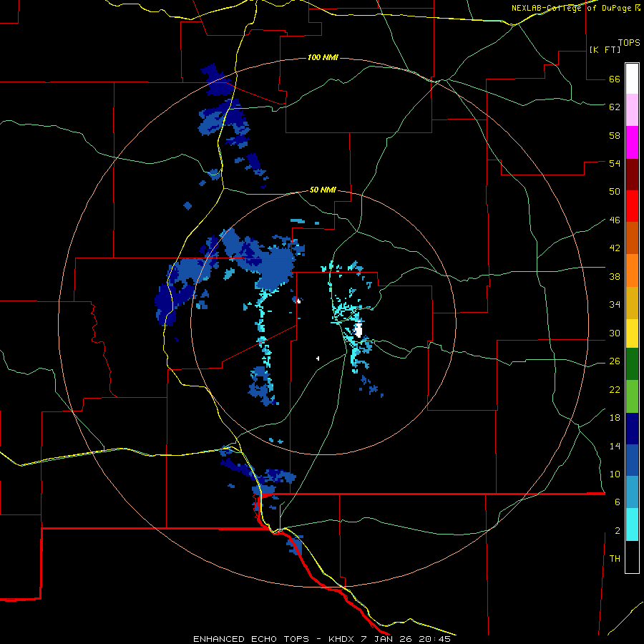The width and height of the screenshot is (644, 644).
Task: Click the "TOPS" legend heading
Action: tap(629, 43)
